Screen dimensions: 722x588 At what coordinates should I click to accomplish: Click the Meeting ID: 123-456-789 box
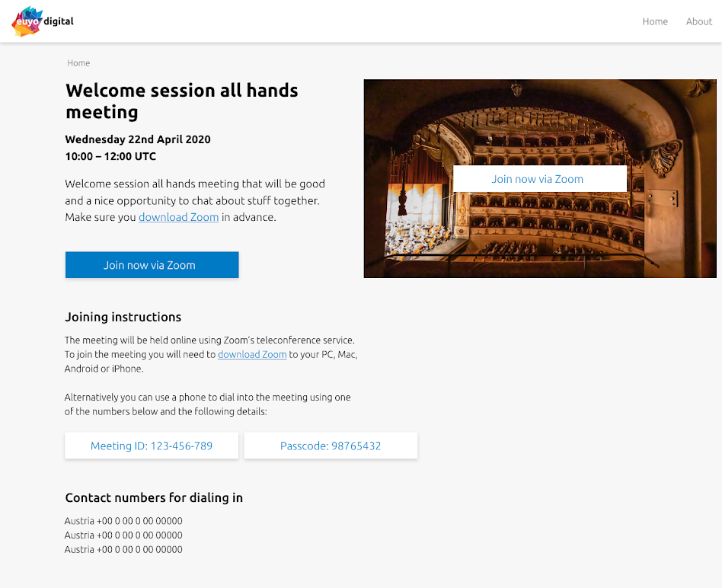pyautogui.click(x=152, y=446)
